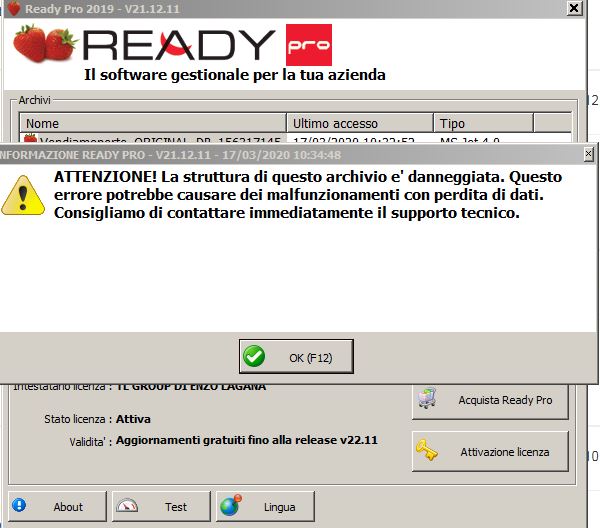Click the READY pro red logo square
Screen dimensions: 600x528
click(x=309, y=45)
